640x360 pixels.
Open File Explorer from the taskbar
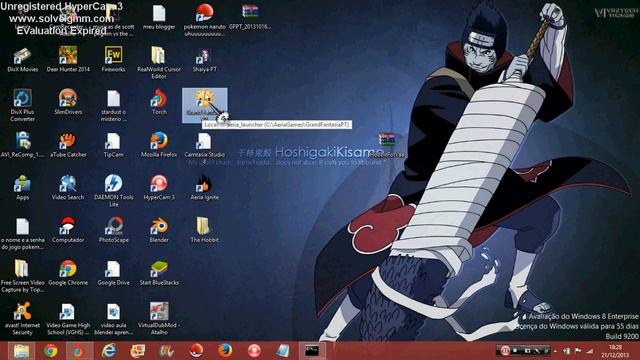21,351
